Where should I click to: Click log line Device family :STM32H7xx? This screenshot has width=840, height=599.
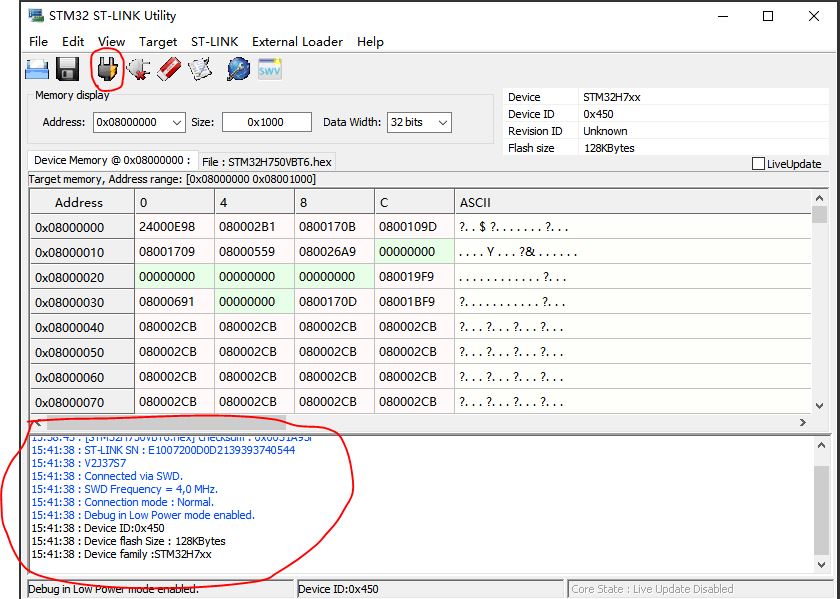pos(121,554)
